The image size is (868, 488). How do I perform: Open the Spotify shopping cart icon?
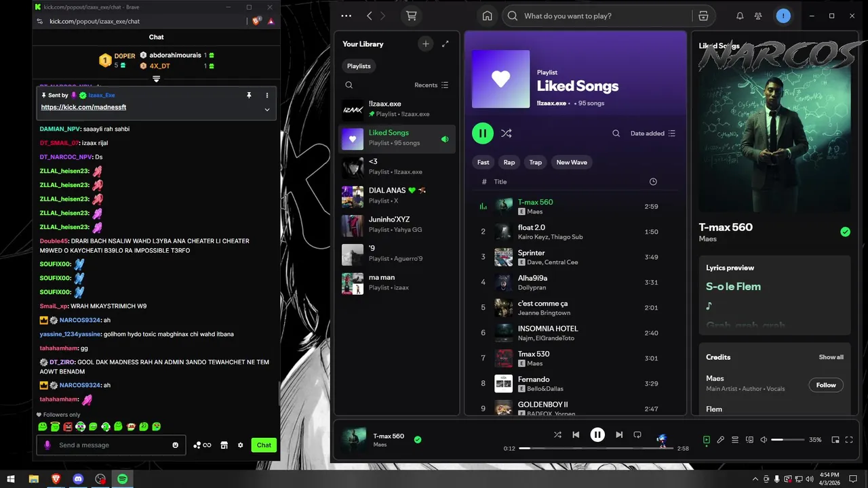click(x=411, y=16)
